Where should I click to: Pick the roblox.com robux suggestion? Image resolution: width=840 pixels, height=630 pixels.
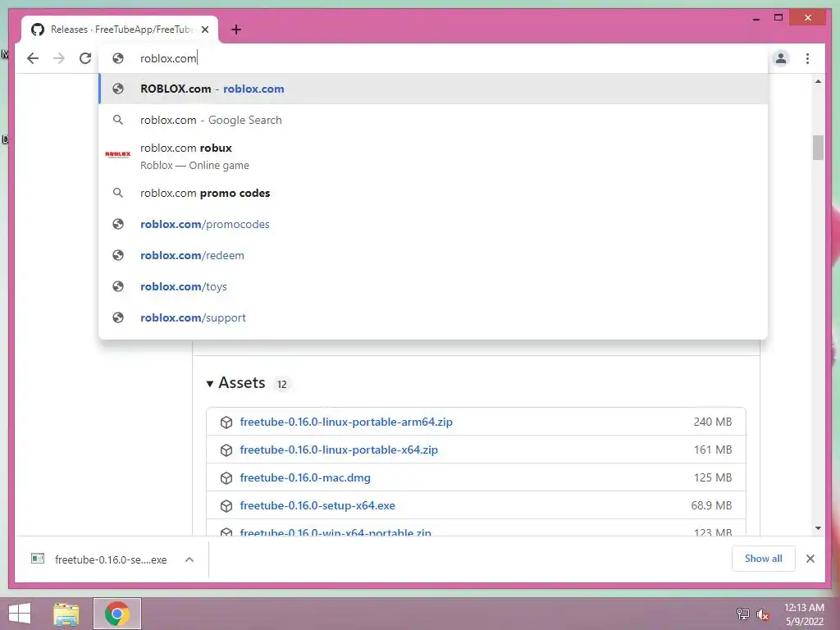(x=433, y=156)
